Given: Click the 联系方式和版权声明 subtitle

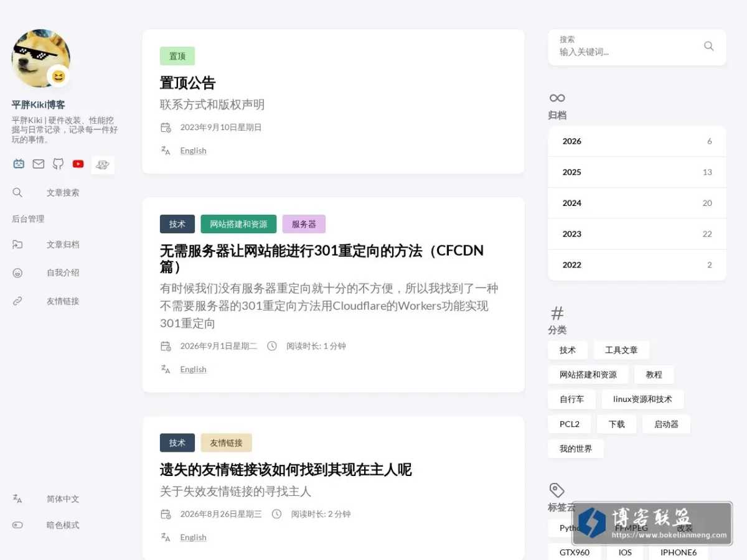Looking at the screenshot, I should [x=212, y=105].
